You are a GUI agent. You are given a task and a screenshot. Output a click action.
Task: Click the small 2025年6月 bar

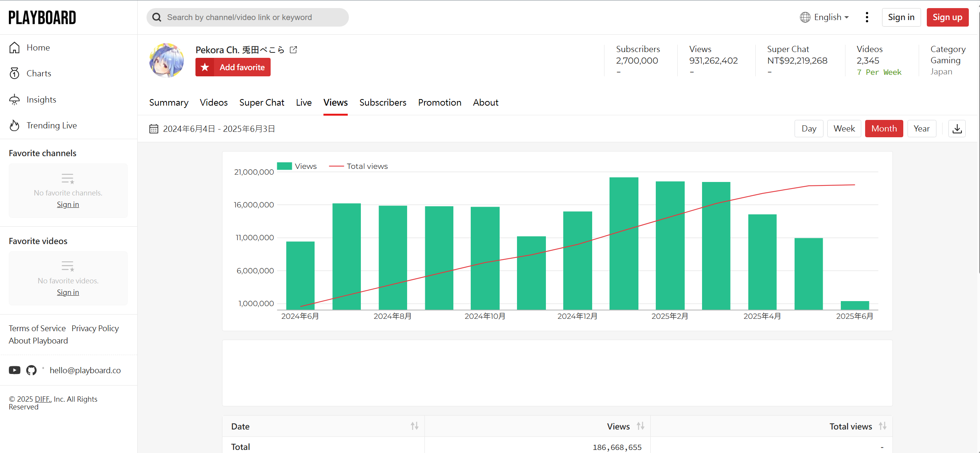[x=855, y=305]
